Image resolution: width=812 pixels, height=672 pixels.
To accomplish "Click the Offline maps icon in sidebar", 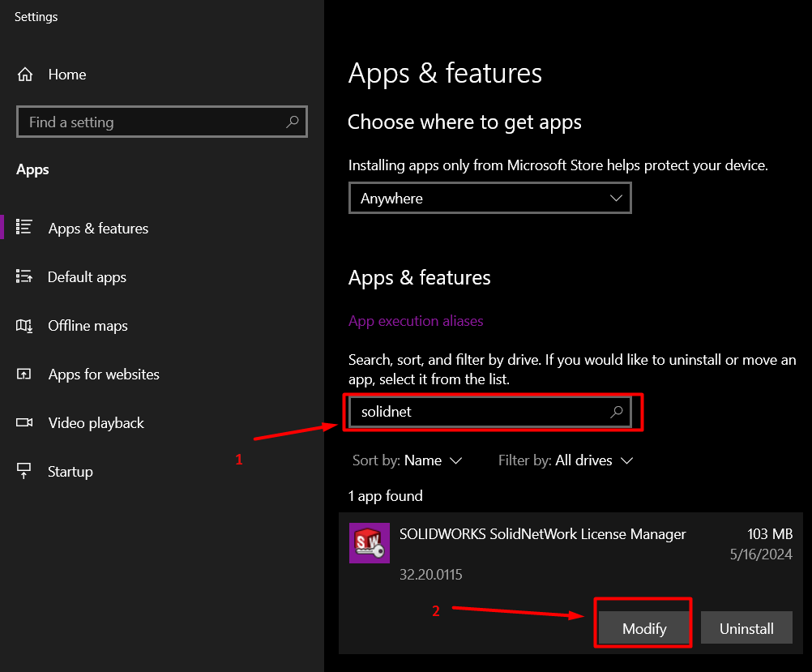I will (24, 326).
